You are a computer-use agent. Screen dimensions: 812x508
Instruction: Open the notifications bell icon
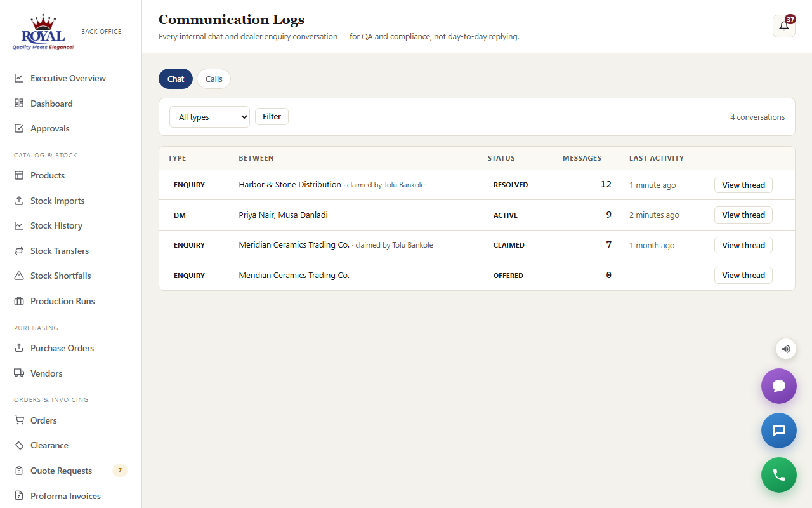tap(783, 26)
